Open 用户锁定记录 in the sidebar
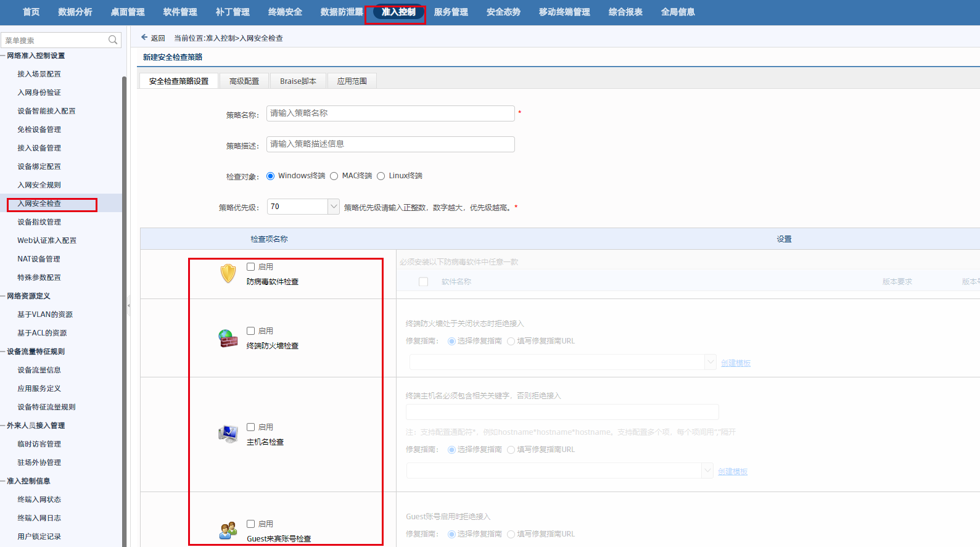 point(39,537)
